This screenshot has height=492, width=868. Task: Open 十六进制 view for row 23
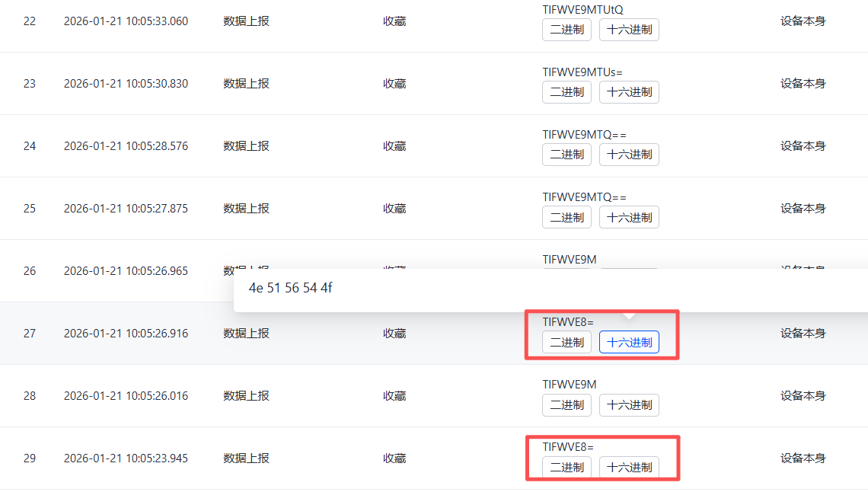point(629,92)
